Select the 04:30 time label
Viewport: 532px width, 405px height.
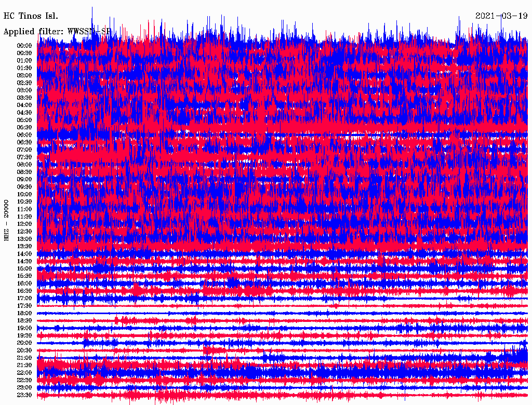(24, 113)
